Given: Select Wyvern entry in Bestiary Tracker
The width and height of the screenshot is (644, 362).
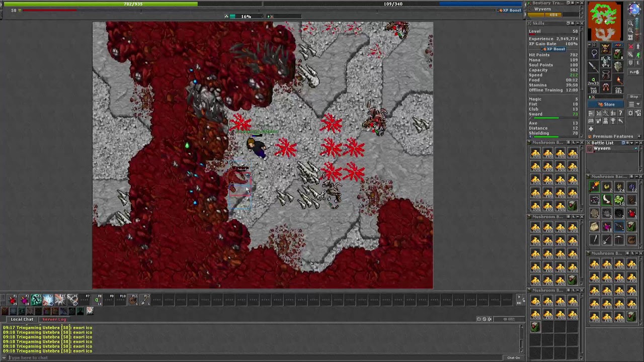Looking at the screenshot, I should coord(542,9).
